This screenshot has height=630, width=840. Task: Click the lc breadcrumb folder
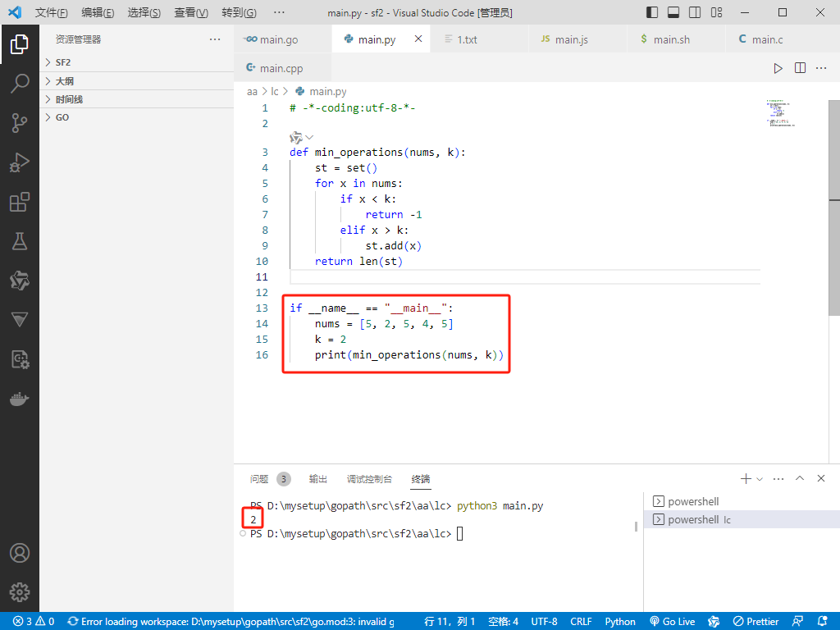[275, 92]
